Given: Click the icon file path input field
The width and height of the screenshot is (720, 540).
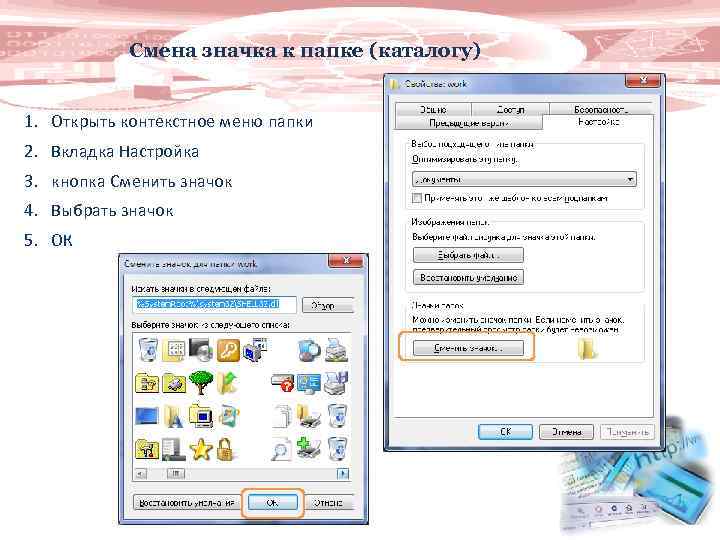Looking at the screenshot, I should point(214,304).
